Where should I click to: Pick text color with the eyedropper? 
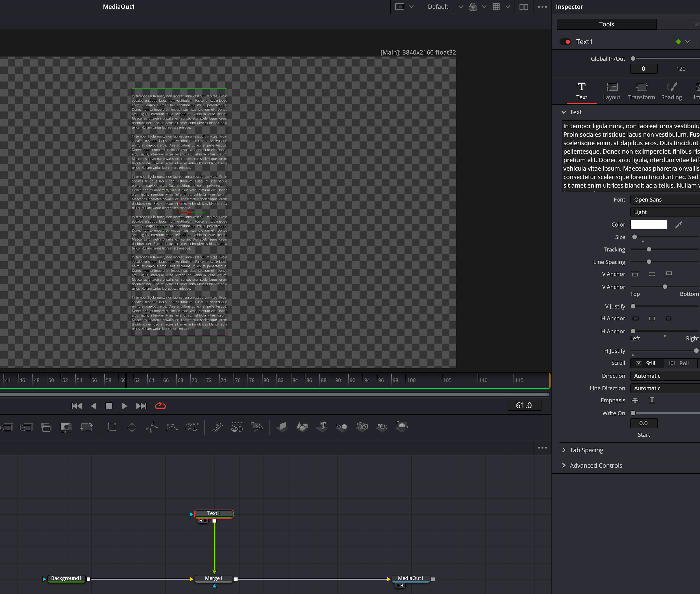(679, 225)
